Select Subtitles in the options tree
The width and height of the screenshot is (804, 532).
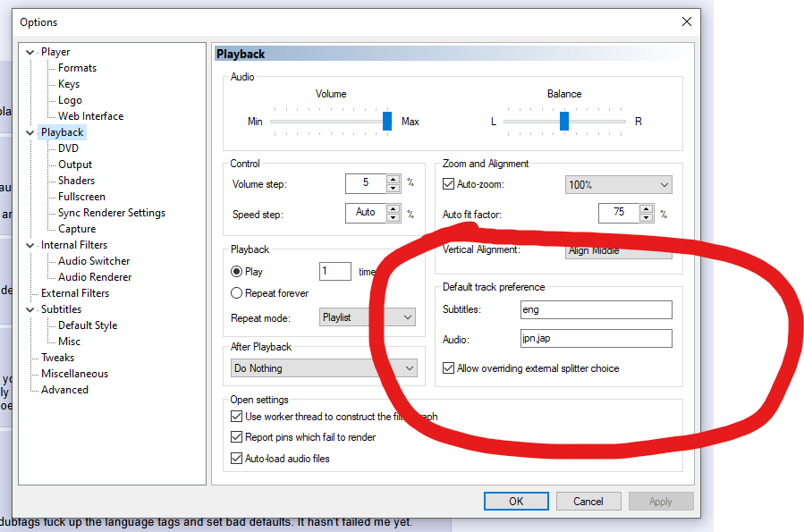click(61, 309)
